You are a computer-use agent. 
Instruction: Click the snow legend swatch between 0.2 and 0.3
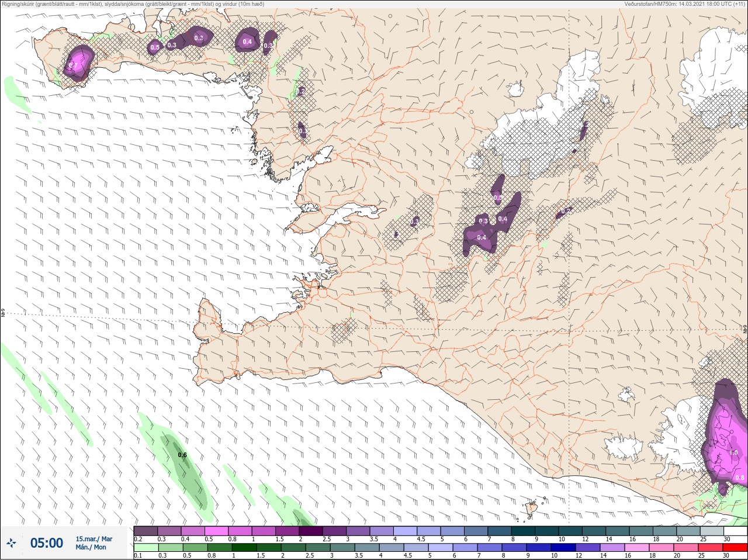[146, 531]
